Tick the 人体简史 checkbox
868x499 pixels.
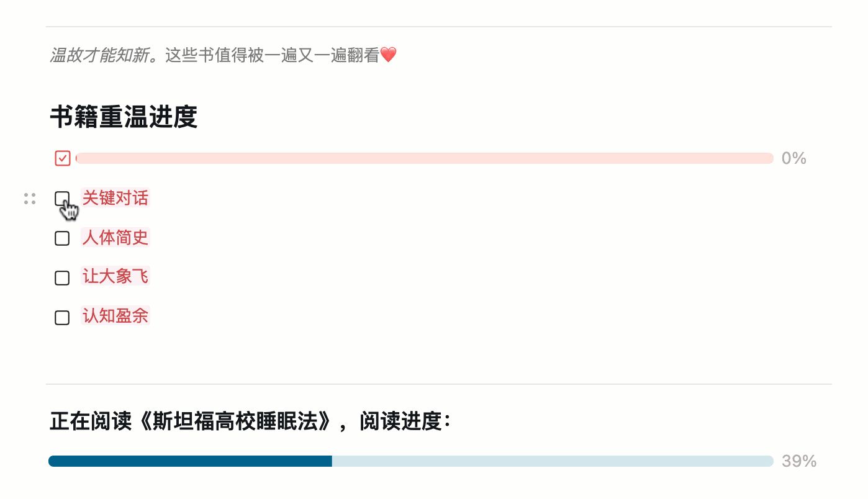pos(62,238)
